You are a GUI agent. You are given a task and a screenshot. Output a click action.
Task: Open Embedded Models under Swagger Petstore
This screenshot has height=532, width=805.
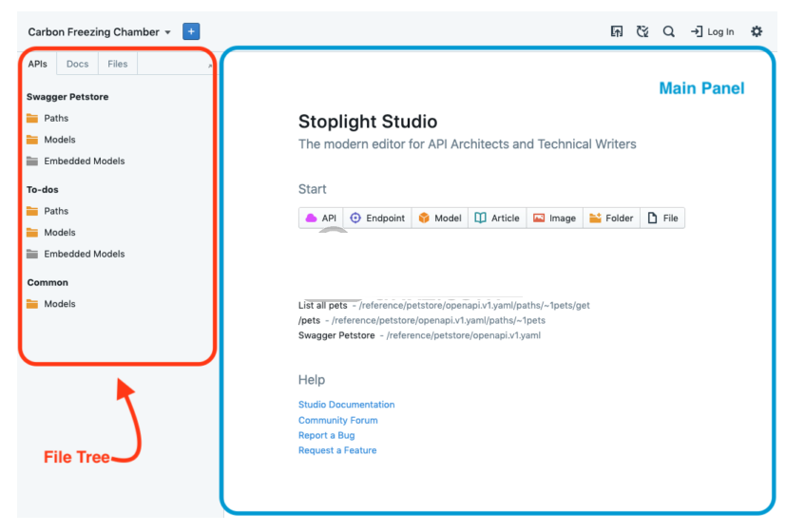pos(75,161)
